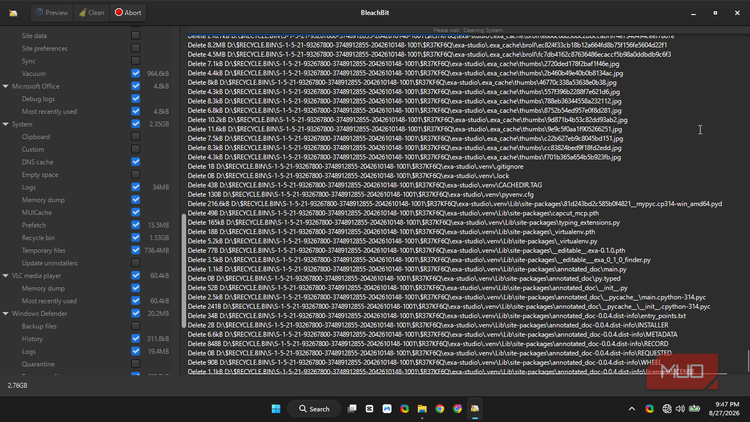Screen dimensions: 750x422
Task: Select the MUICache tree item
Action: pos(36,212)
